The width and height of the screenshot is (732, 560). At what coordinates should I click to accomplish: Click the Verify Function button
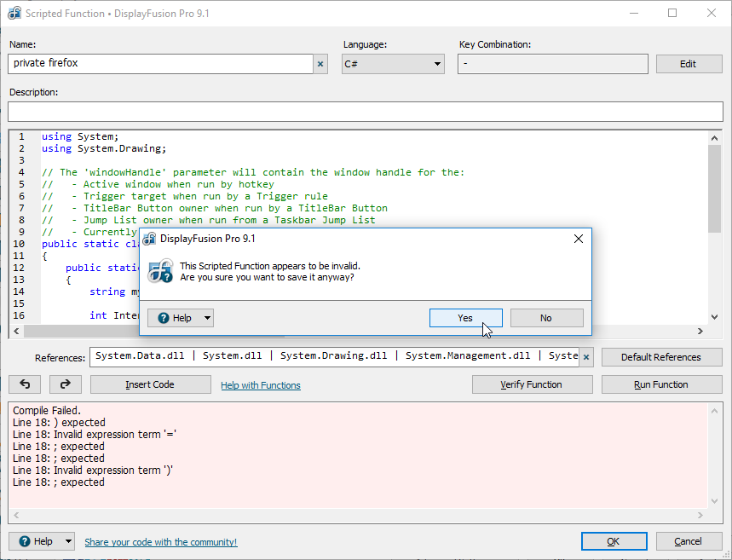click(x=532, y=384)
